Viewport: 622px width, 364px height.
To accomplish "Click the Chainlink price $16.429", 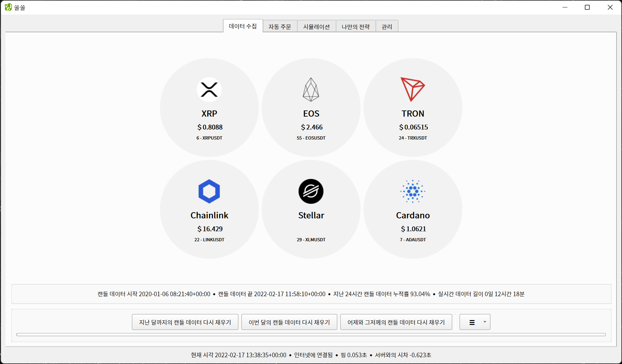I will pos(210,229).
